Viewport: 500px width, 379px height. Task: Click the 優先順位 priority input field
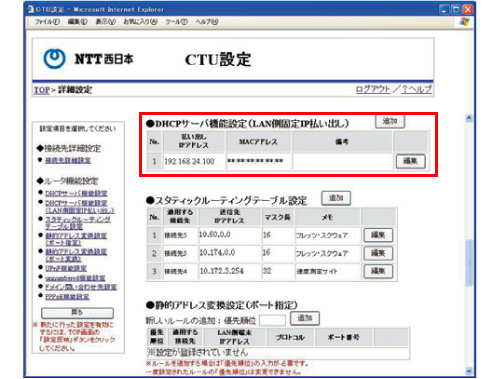point(272,320)
